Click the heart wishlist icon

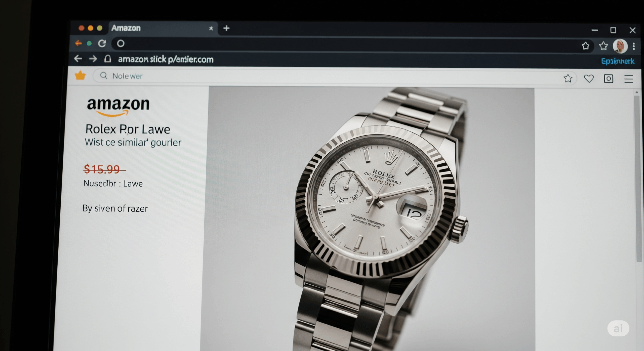(x=589, y=78)
